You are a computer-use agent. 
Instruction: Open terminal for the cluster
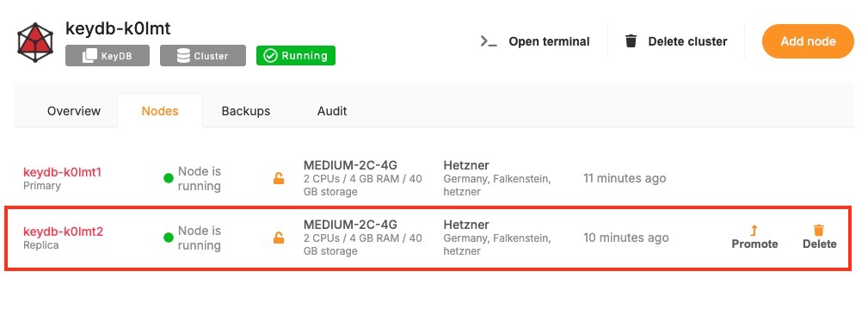[x=535, y=41]
